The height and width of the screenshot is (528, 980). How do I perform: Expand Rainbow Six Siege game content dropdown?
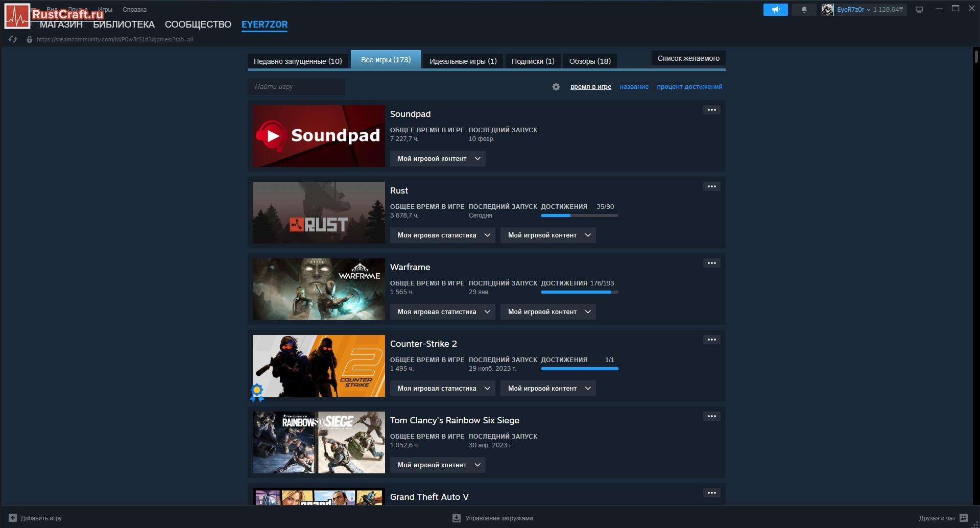pos(438,465)
